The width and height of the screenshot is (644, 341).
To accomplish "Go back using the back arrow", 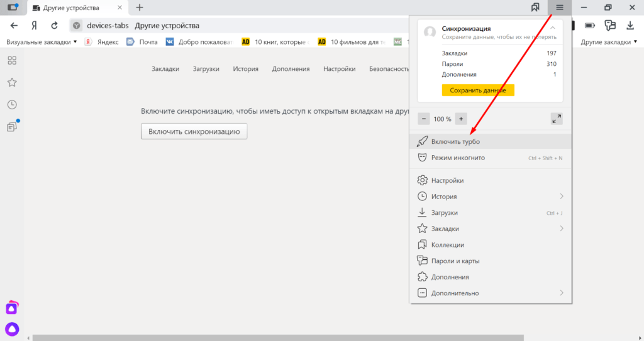I will point(14,26).
